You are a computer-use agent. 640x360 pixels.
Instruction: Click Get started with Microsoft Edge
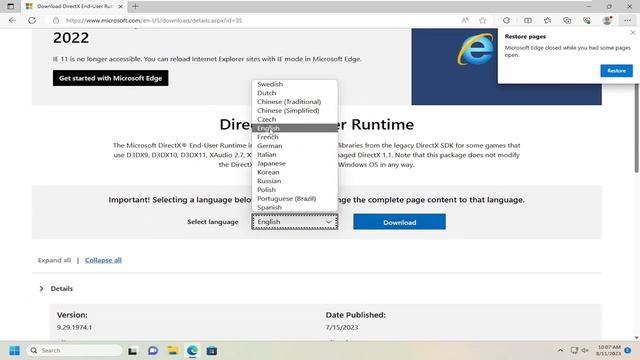click(x=110, y=78)
